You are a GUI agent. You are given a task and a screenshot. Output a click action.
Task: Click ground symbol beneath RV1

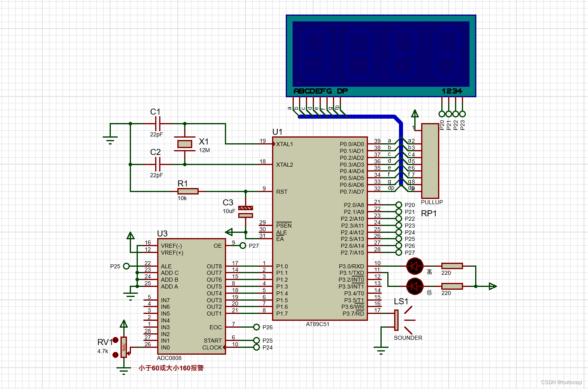[124, 371]
